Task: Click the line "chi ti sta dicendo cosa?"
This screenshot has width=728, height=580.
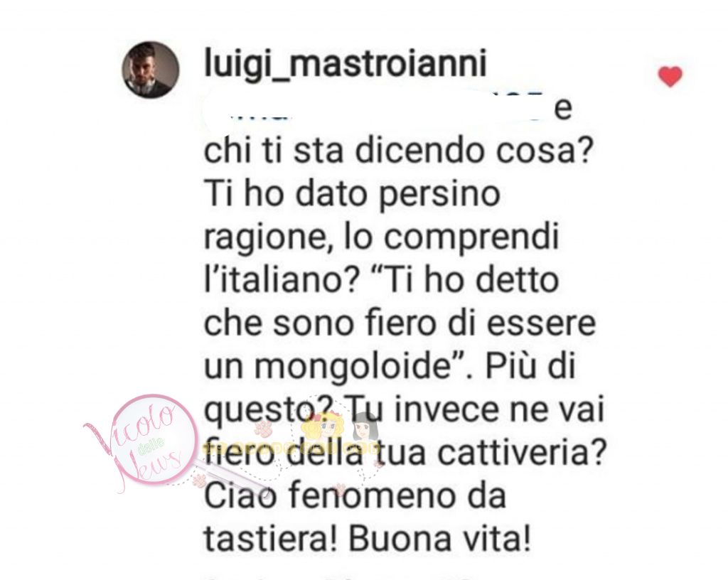Action: click(x=397, y=151)
